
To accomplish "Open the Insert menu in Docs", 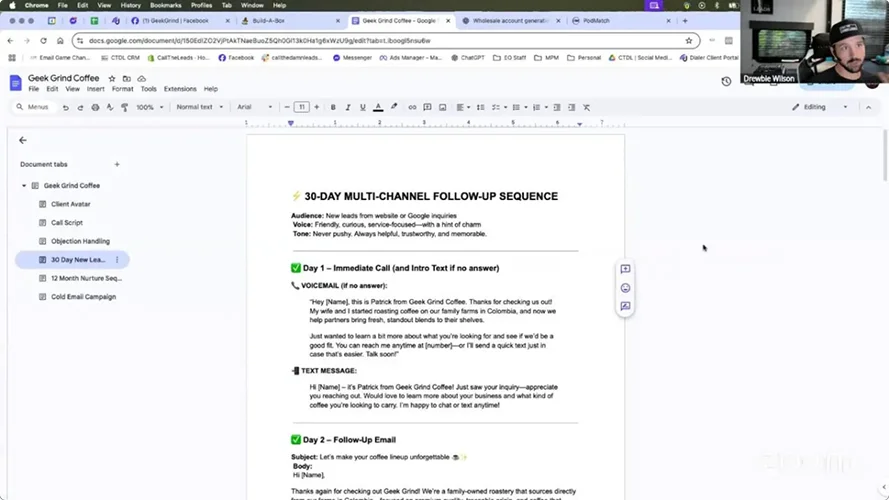I will 95,89.
